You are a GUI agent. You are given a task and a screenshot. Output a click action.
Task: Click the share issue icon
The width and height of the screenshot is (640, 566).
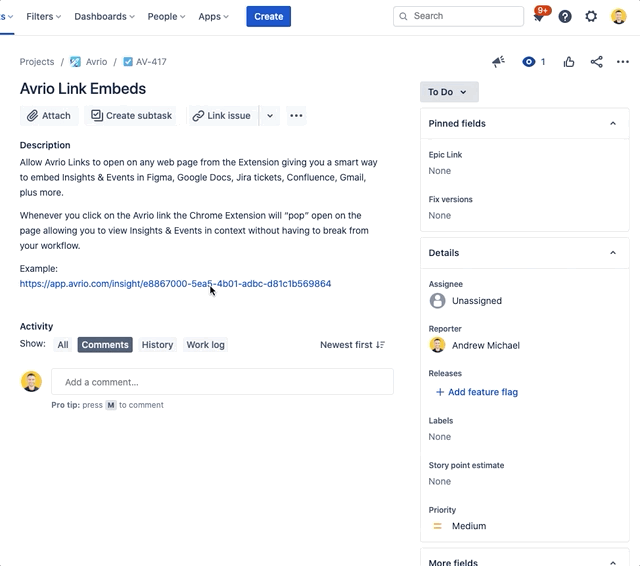pos(596,62)
